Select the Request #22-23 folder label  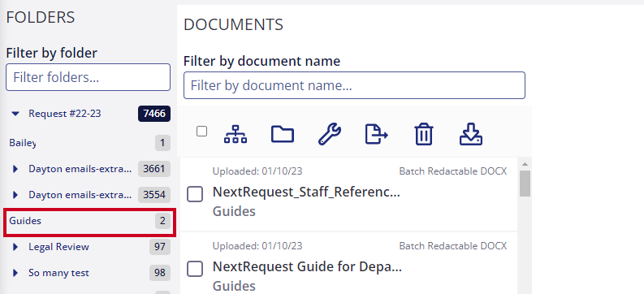click(64, 114)
